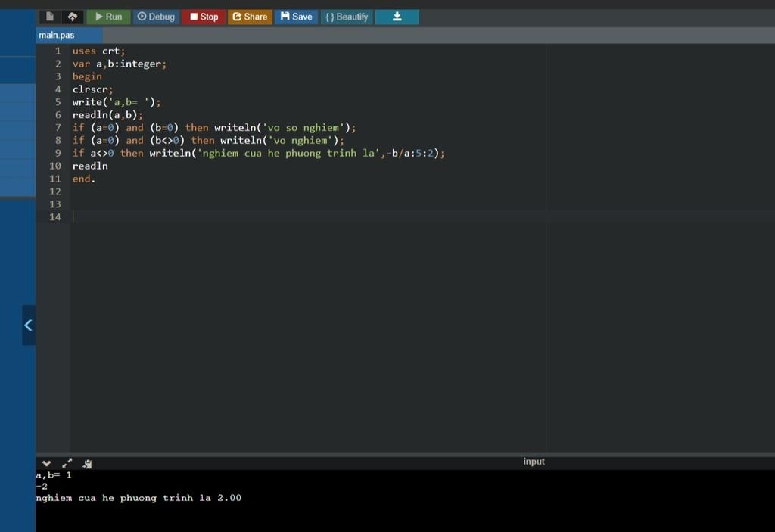The width and height of the screenshot is (775, 532).
Task: Click the new file icon
Action: (50, 17)
